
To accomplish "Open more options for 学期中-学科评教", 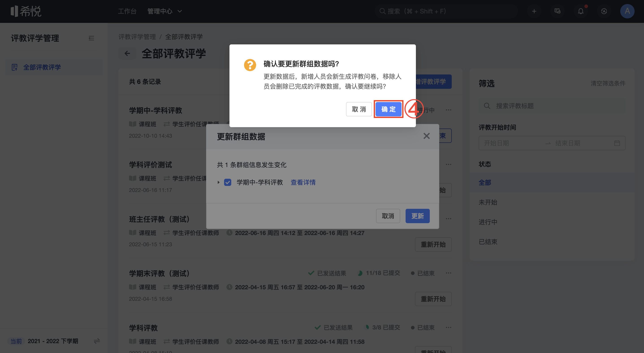I will click(449, 110).
